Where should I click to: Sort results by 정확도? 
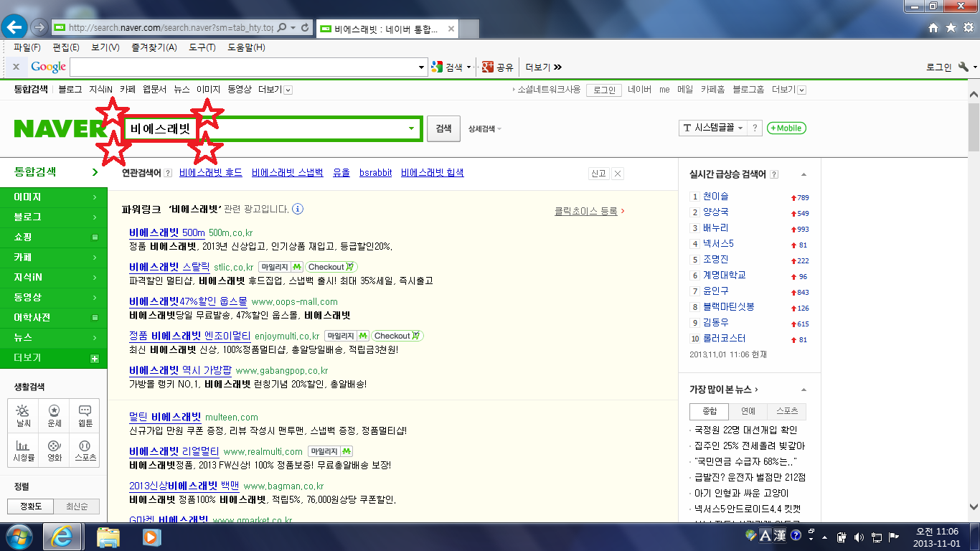pyautogui.click(x=31, y=507)
